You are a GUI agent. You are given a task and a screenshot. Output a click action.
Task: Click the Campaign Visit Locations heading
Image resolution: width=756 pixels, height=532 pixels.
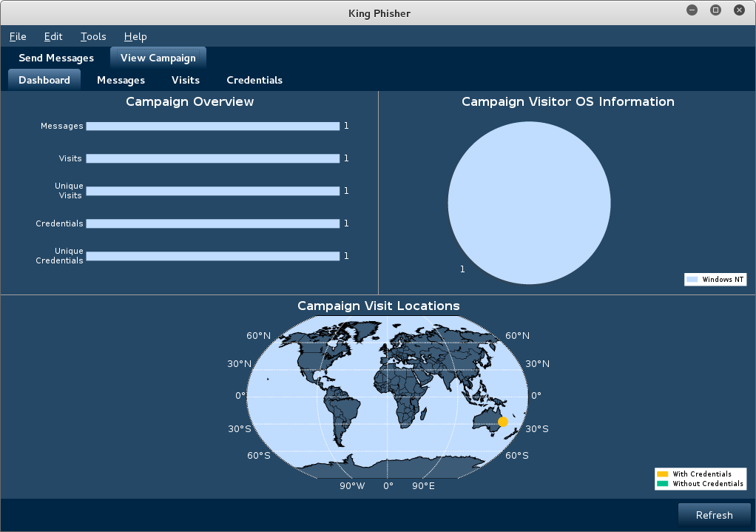click(x=379, y=306)
